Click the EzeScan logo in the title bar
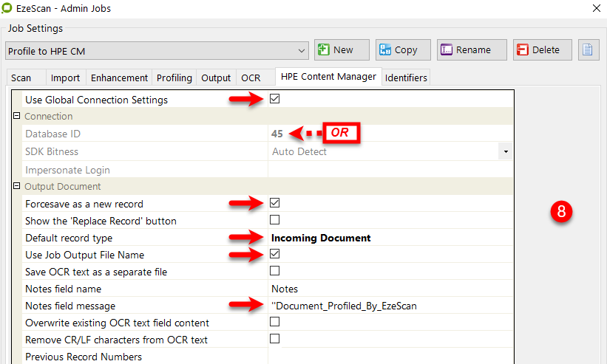Viewport: 607px width, 364px height. pyautogui.click(x=9, y=9)
